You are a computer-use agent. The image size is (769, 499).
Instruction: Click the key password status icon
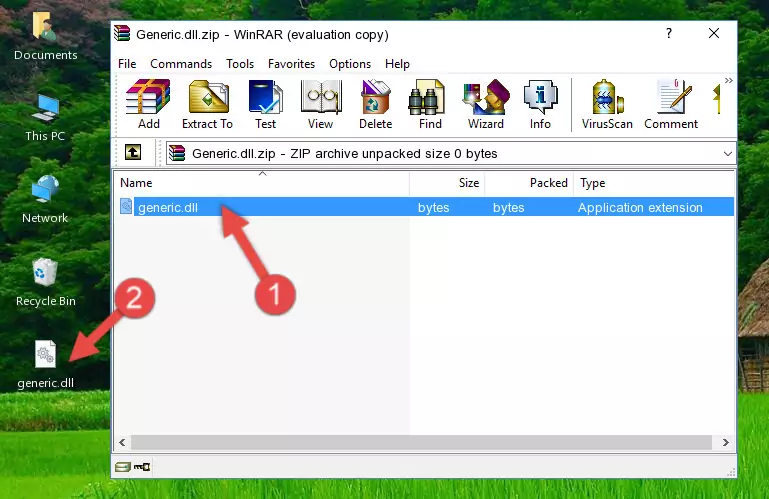click(142, 467)
